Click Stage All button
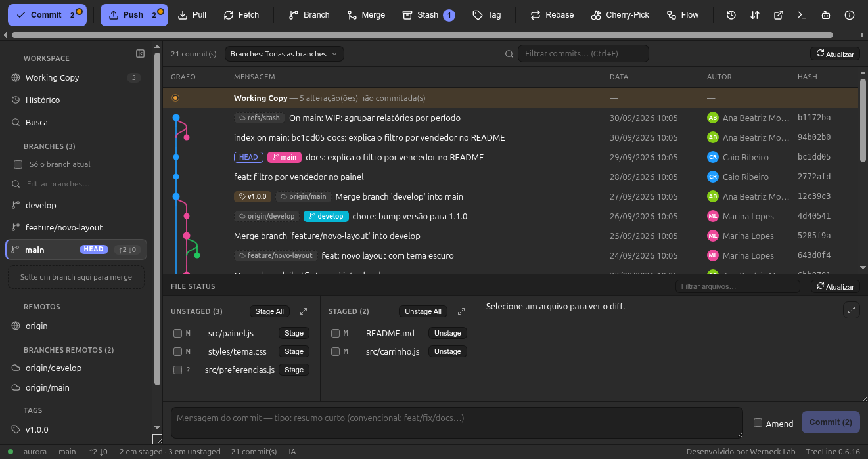Viewport: 868px width, 459px height. pyautogui.click(x=269, y=311)
